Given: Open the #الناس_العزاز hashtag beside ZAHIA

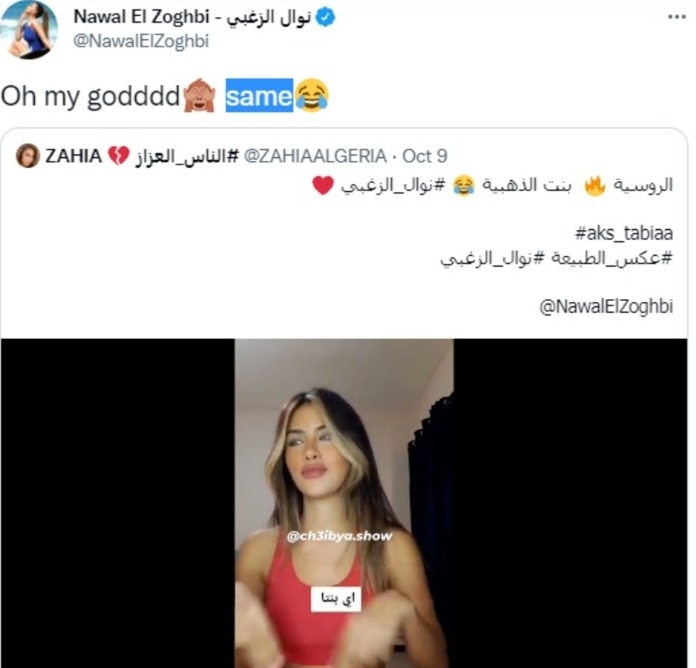Looking at the screenshot, I should click(x=187, y=157).
